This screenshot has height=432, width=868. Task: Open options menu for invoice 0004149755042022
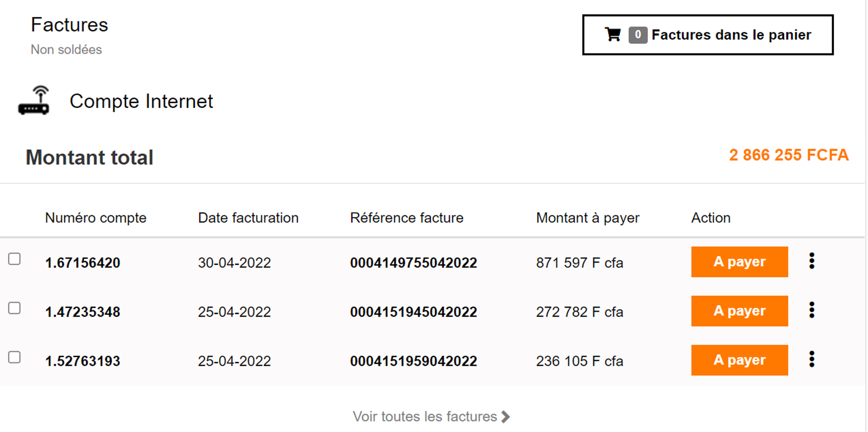coord(811,261)
